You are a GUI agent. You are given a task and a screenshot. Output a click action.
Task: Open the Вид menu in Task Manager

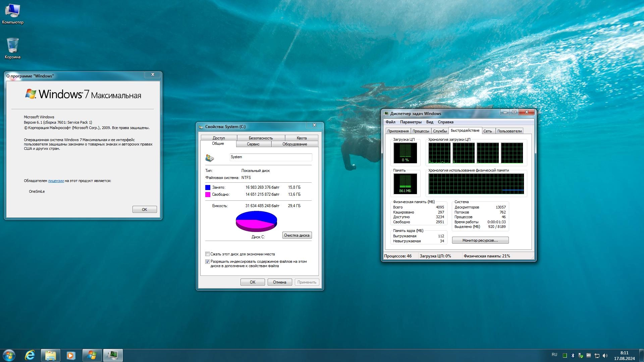[x=430, y=122]
